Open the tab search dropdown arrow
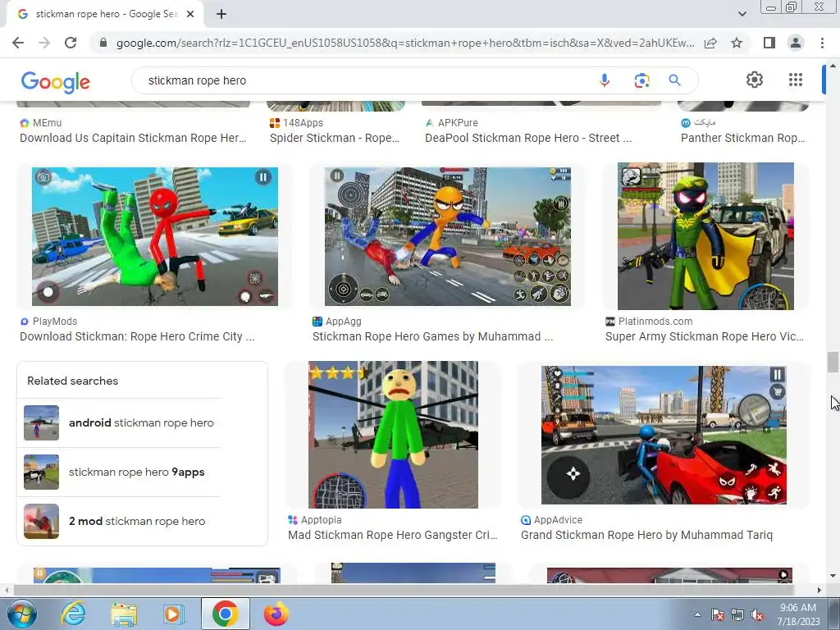The image size is (840, 630). point(742,14)
